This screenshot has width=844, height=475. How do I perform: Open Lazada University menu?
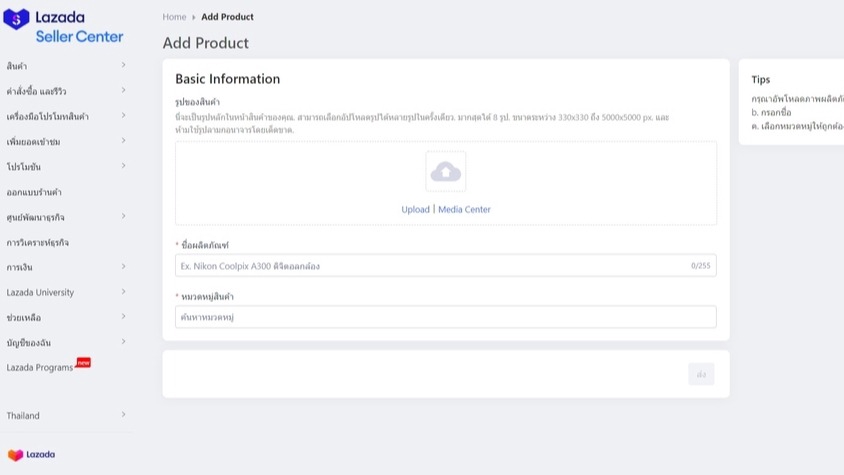40,292
